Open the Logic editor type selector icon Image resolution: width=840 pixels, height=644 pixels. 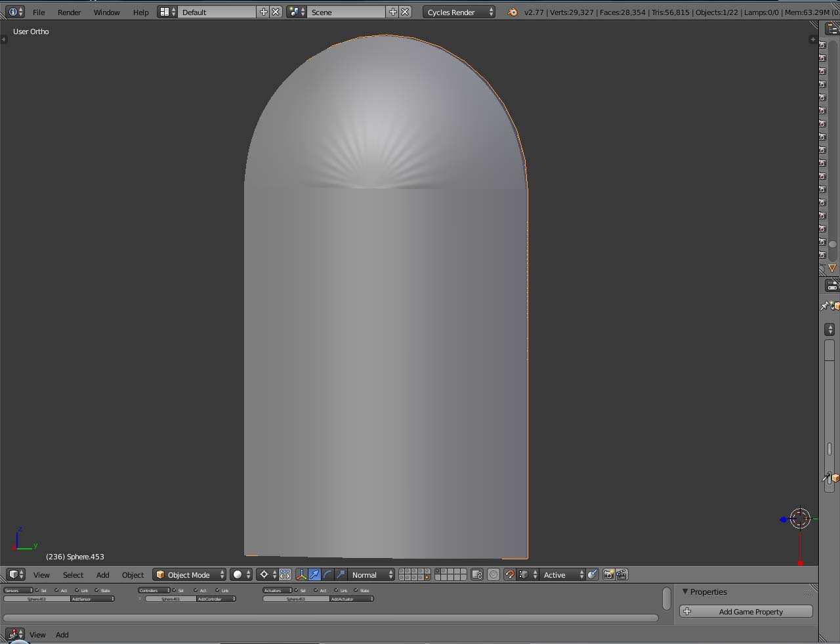[x=16, y=634]
